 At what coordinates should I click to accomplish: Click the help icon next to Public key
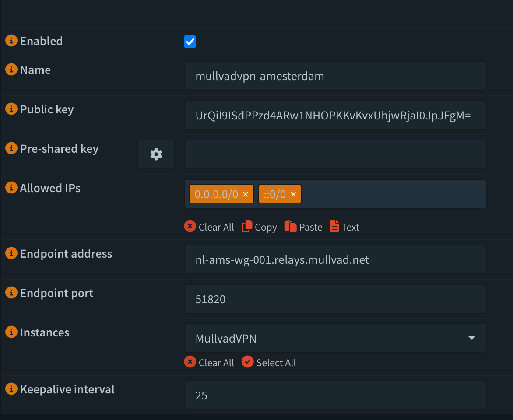pos(11,109)
